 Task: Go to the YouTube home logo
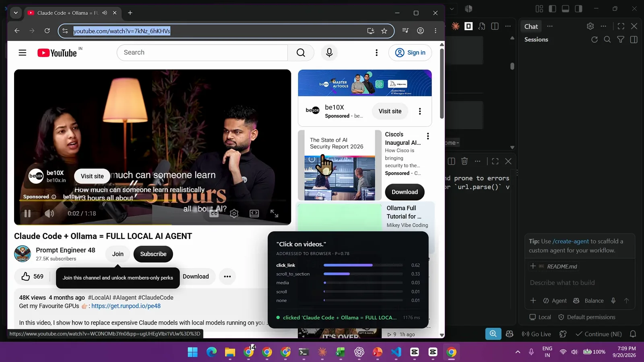tap(57, 53)
